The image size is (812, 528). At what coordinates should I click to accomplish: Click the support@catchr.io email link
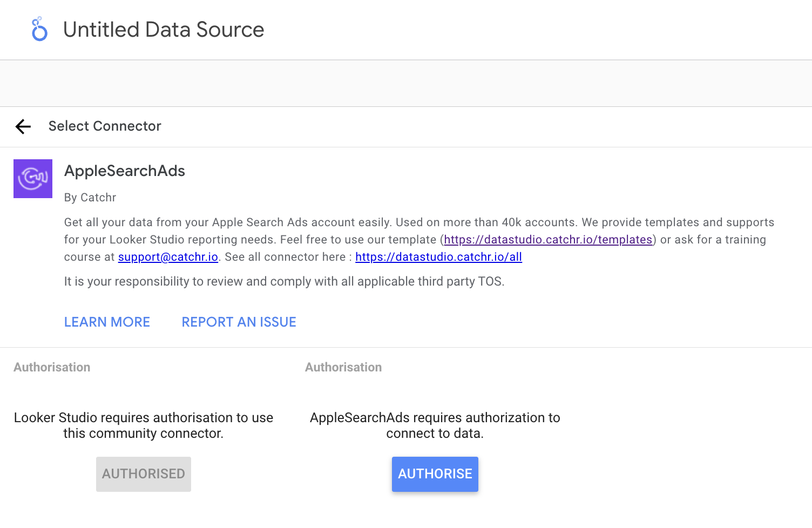point(167,256)
